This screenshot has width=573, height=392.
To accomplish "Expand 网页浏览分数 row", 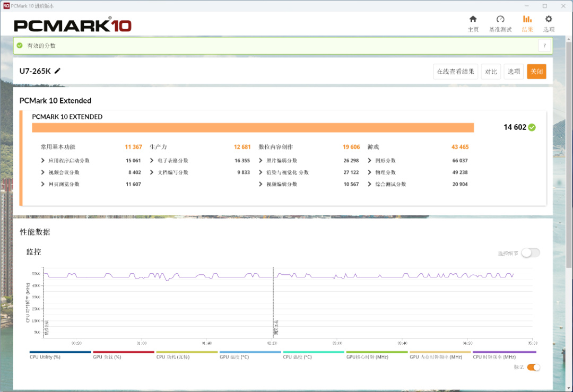I will pyautogui.click(x=43, y=184).
